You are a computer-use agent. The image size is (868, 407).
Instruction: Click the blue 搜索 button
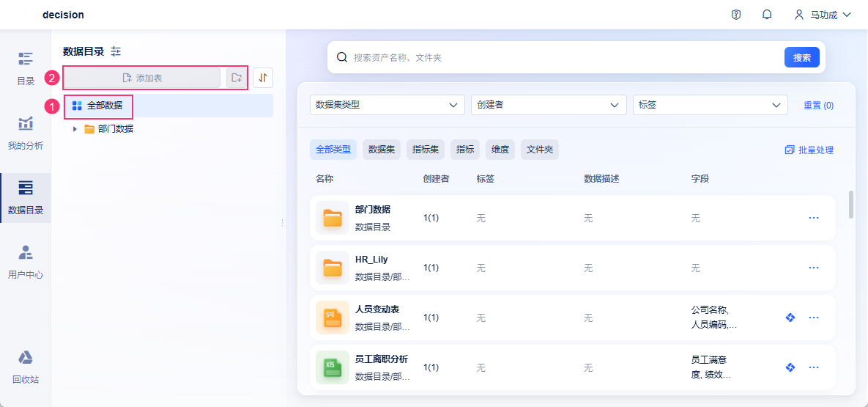801,57
